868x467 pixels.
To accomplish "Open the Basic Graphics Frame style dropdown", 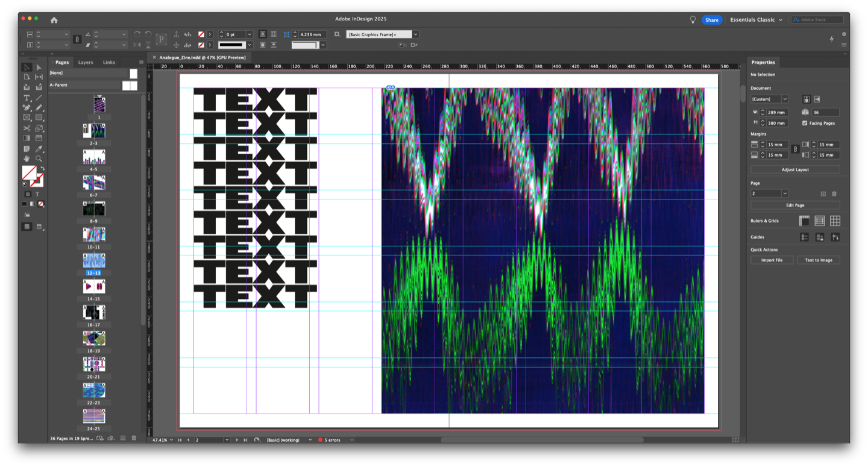I will coord(415,34).
